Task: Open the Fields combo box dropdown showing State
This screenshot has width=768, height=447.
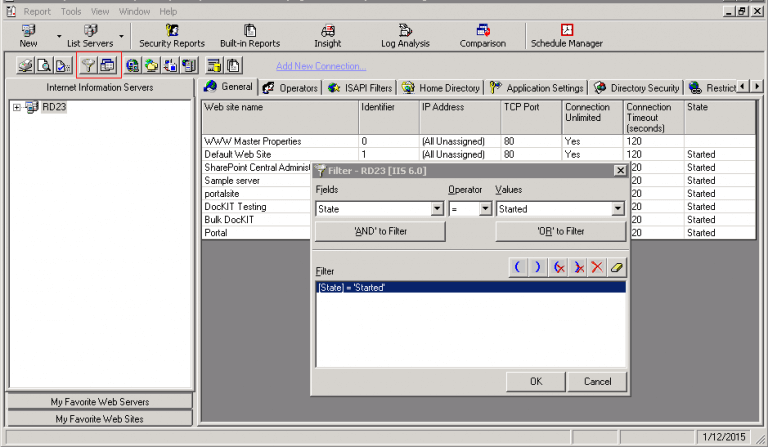Action: tap(437, 209)
